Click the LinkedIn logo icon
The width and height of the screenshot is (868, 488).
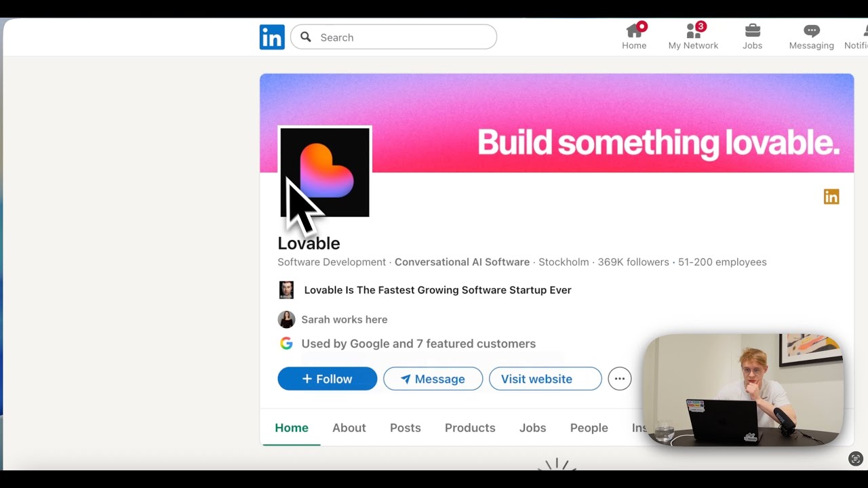pos(272,37)
